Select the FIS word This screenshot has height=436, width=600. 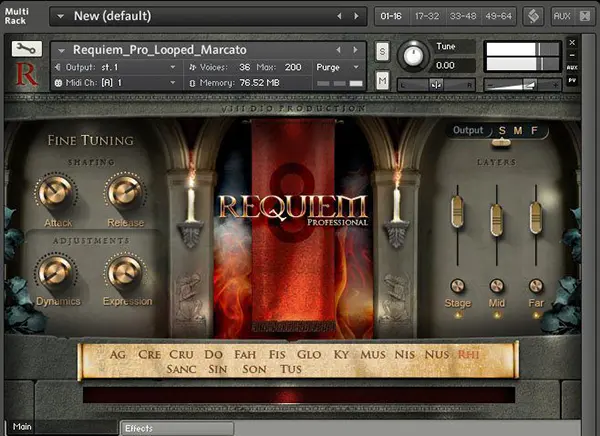click(277, 355)
